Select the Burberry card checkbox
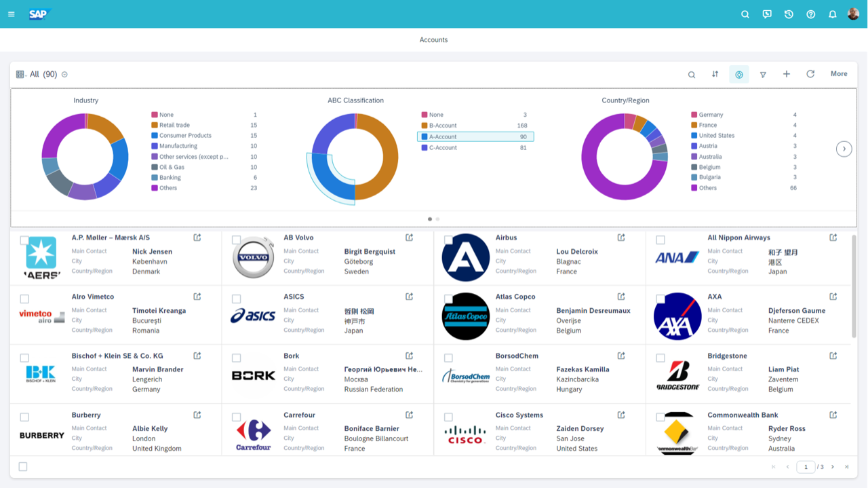The height and width of the screenshot is (488, 868). 24,417
